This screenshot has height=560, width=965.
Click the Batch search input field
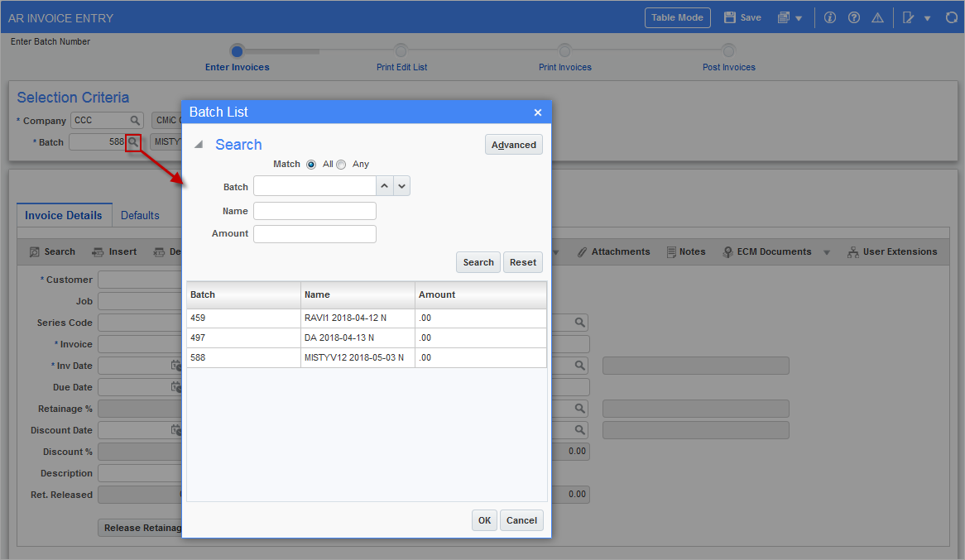pyautogui.click(x=314, y=186)
